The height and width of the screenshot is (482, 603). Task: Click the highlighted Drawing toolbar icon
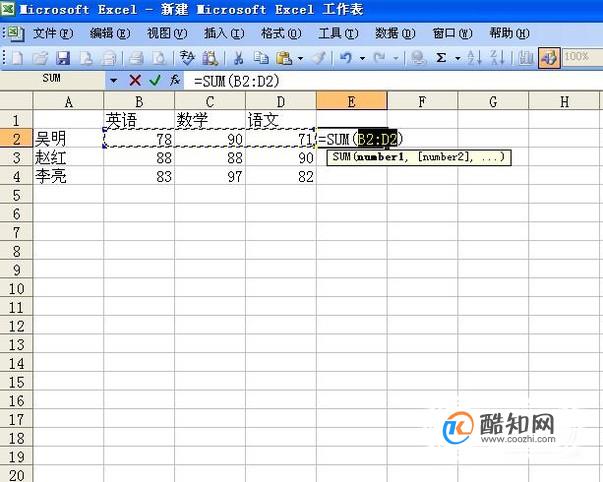pos(549,58)
